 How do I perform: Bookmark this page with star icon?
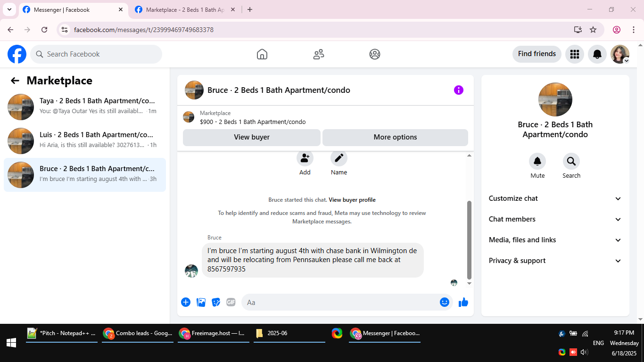click(x=593, y=30)
